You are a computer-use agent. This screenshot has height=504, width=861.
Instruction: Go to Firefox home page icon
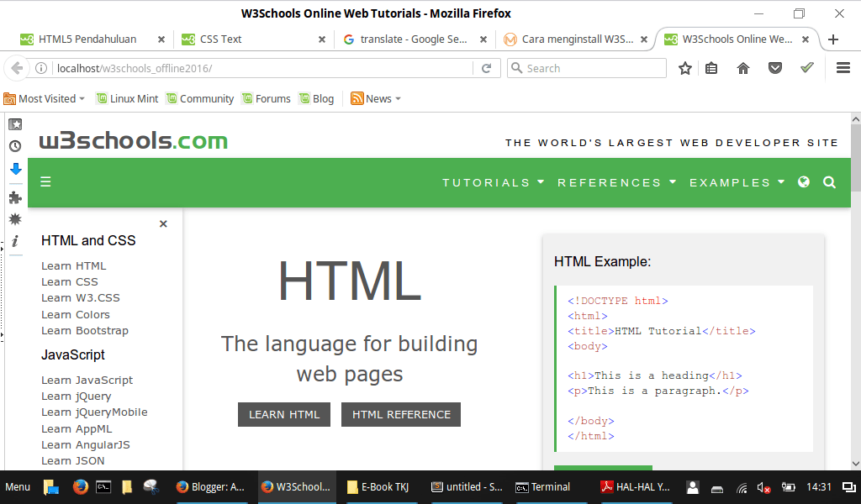coord(743,68)
